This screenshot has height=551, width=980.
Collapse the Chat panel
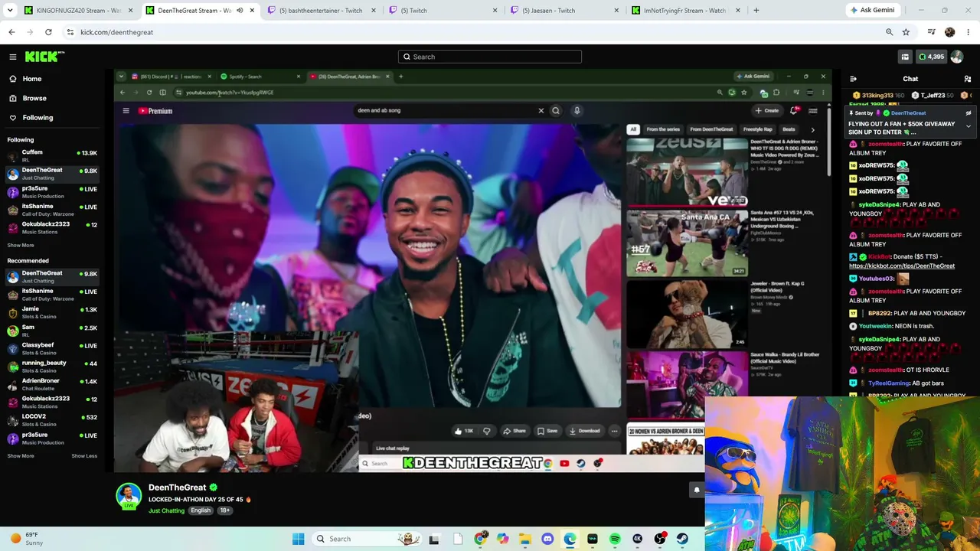(x=854, y=79)
